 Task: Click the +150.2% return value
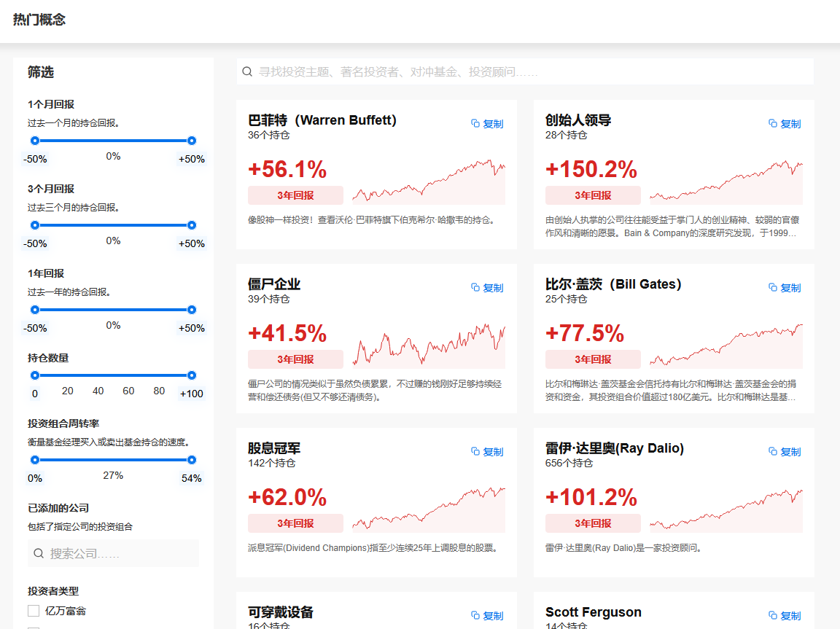click(x=591, y=169)
